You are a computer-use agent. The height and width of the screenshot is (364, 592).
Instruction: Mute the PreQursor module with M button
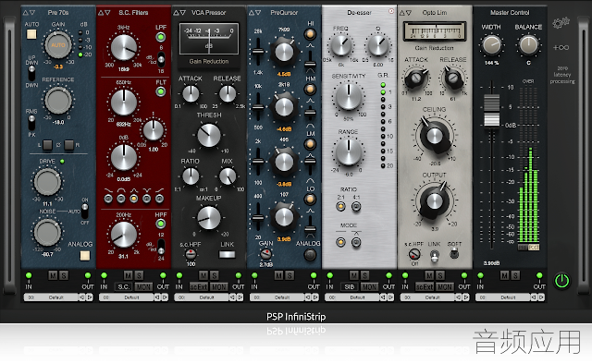(x=279, y=275)
